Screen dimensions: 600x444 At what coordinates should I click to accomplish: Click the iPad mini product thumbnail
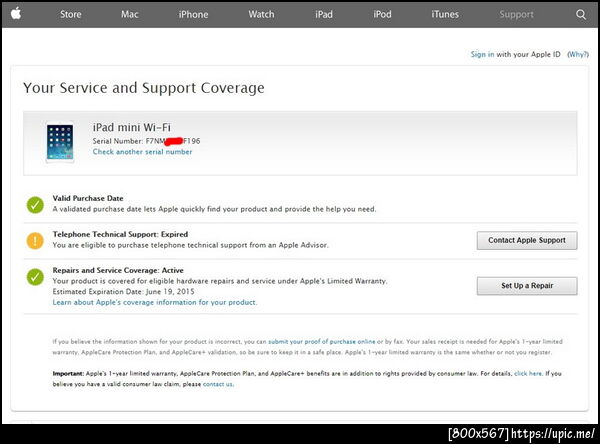click(x=60, y=142)
